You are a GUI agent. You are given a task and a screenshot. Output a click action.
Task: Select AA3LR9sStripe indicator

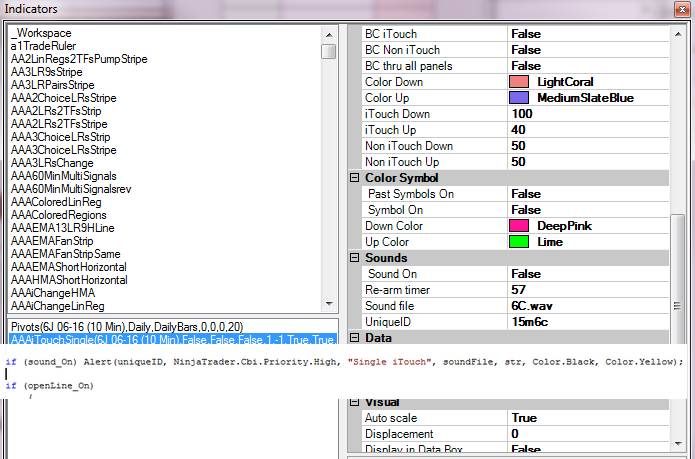tap(47, 72)
